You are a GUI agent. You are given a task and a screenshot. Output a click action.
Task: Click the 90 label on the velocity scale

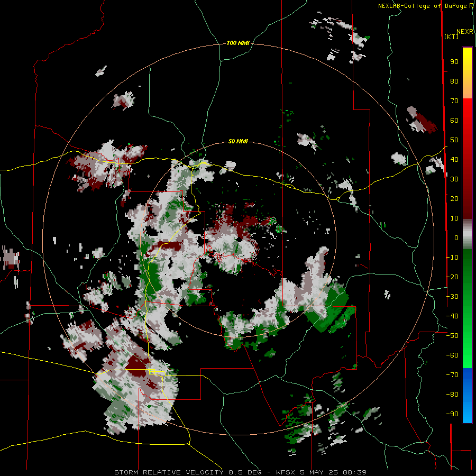click(x=454, y=62)
